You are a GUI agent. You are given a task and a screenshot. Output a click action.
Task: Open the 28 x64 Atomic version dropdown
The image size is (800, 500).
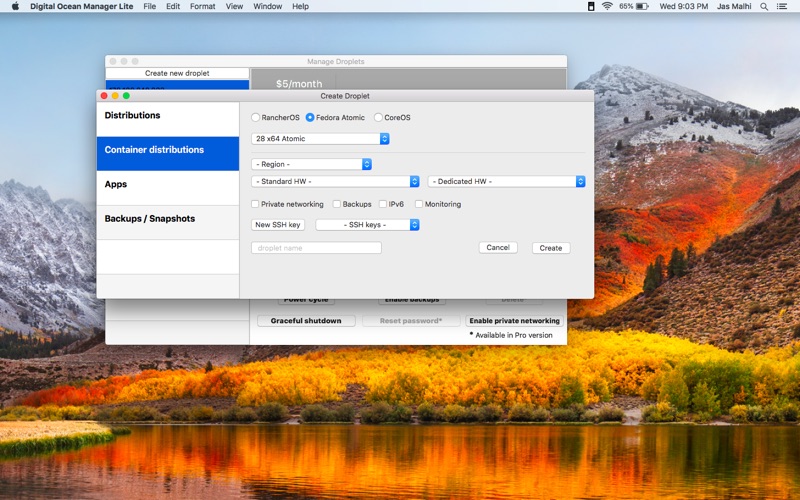click(x=320, y=139)
